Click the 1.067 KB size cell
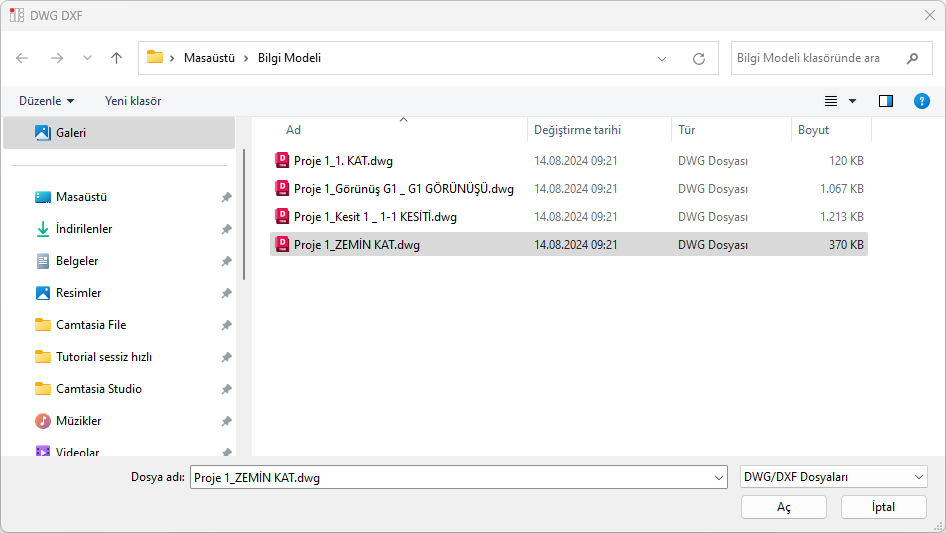 click(842, 189)
